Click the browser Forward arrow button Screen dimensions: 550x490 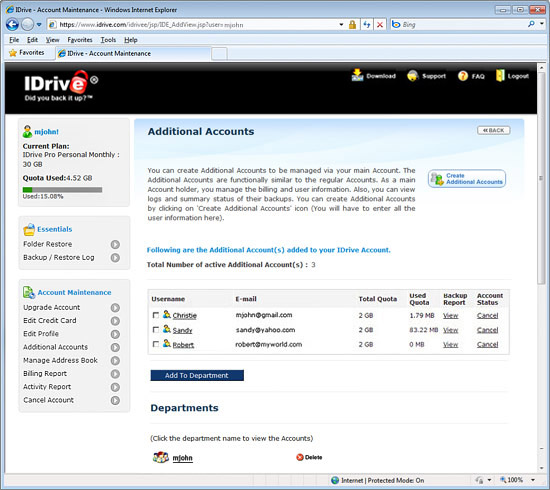point(27,25)
